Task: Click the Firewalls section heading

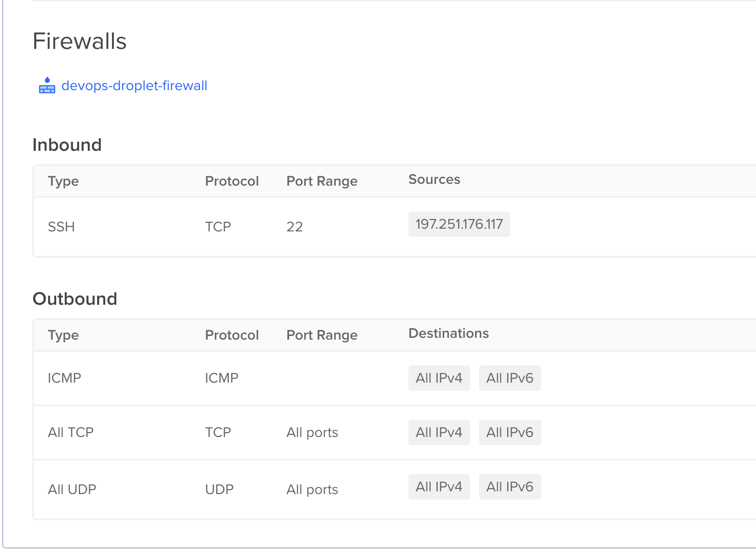Action: click(79, 41)
